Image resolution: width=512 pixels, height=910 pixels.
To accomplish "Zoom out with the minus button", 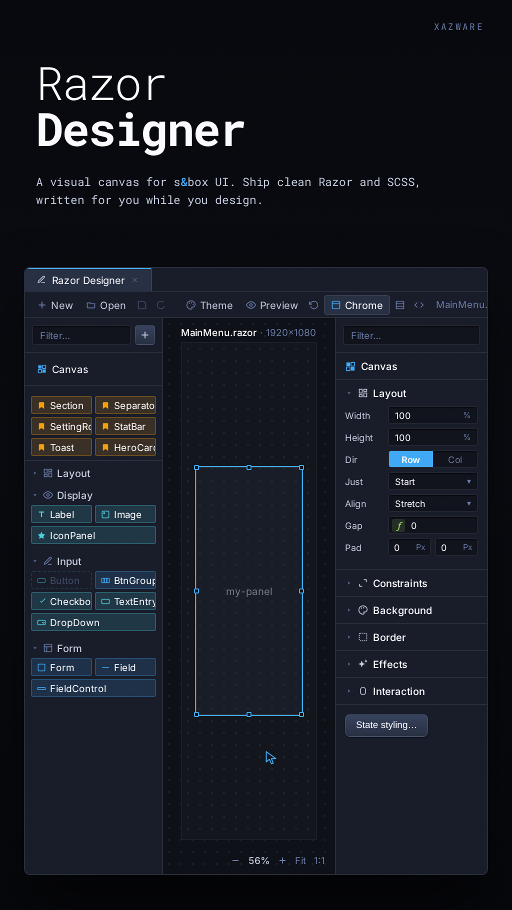I will pos(235,861).
